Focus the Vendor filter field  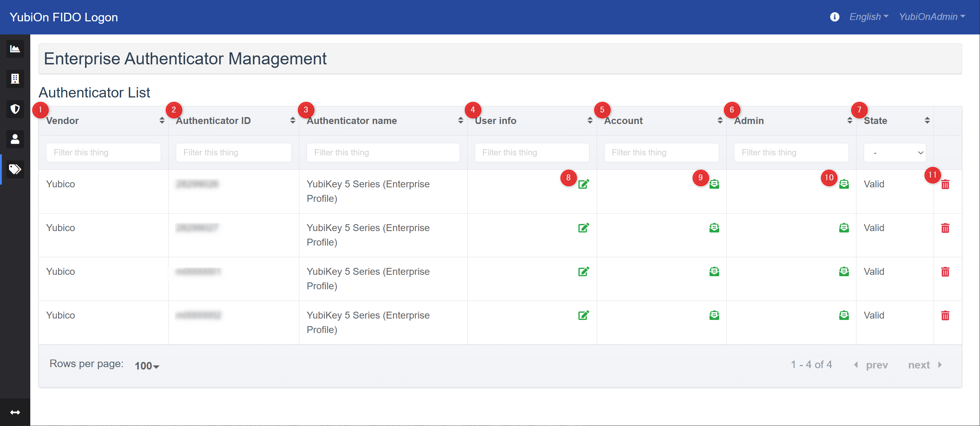click(x=104, y=153)
